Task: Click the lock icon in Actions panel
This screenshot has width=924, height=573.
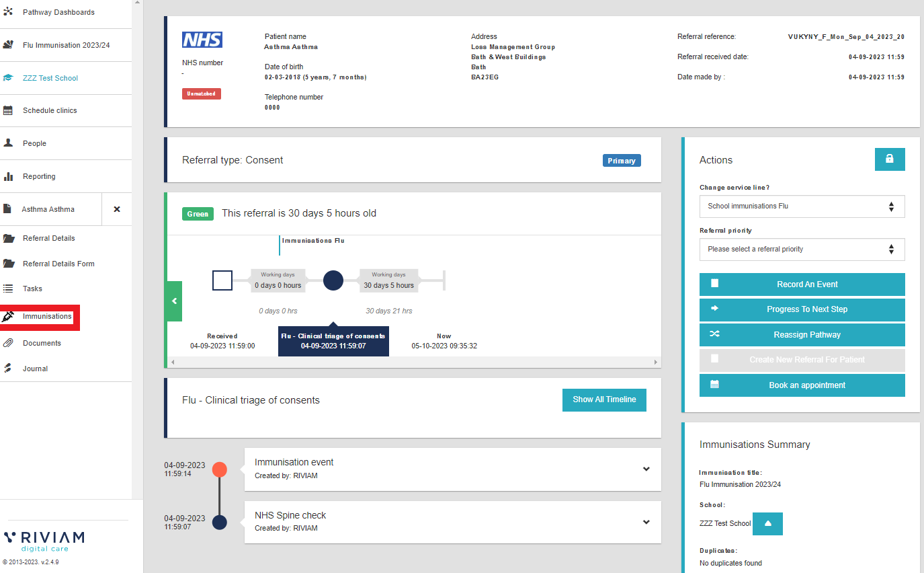Action: pyautogui.click(x=889, y=159)
